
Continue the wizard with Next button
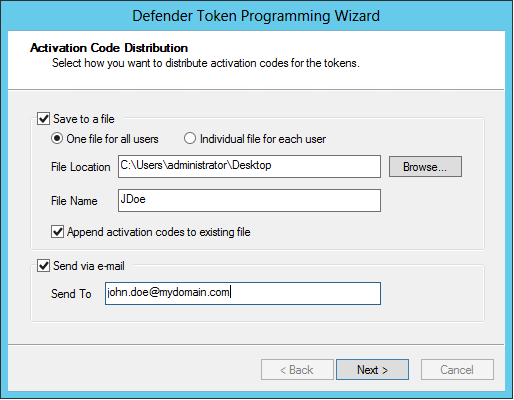(372, 369)
